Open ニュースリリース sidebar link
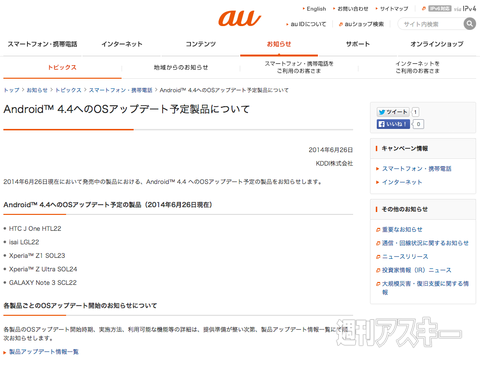The image size is (480, 366). click(405, 256)
